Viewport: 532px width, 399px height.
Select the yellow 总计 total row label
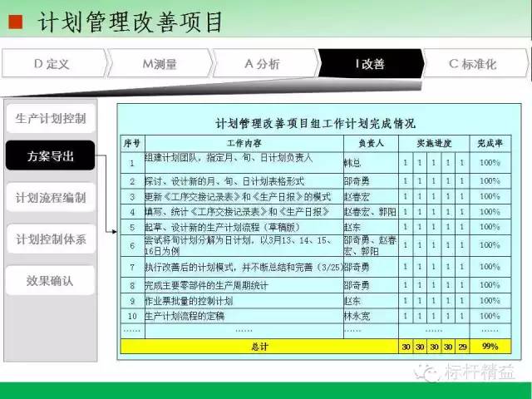pyautogui.click(x=259, y=346)
